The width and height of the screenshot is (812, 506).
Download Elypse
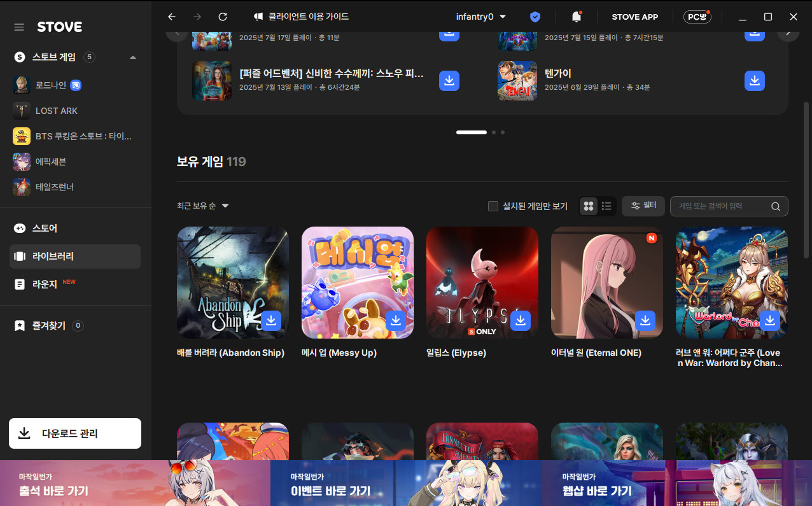[x=521, y=320]
